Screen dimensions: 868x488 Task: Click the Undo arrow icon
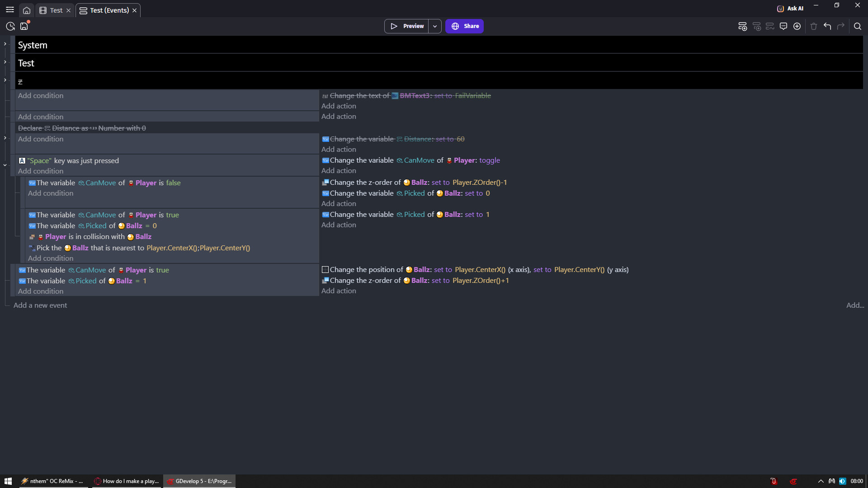(x=827, y=26)
